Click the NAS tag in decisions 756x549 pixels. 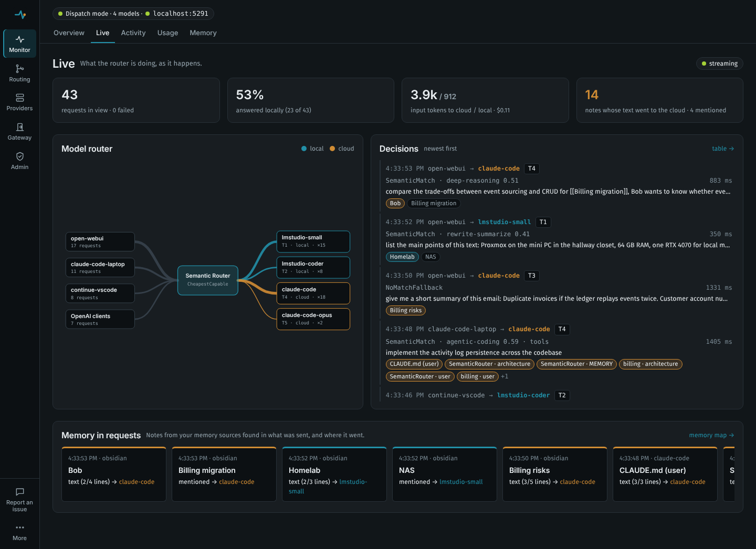pos(430,257)
